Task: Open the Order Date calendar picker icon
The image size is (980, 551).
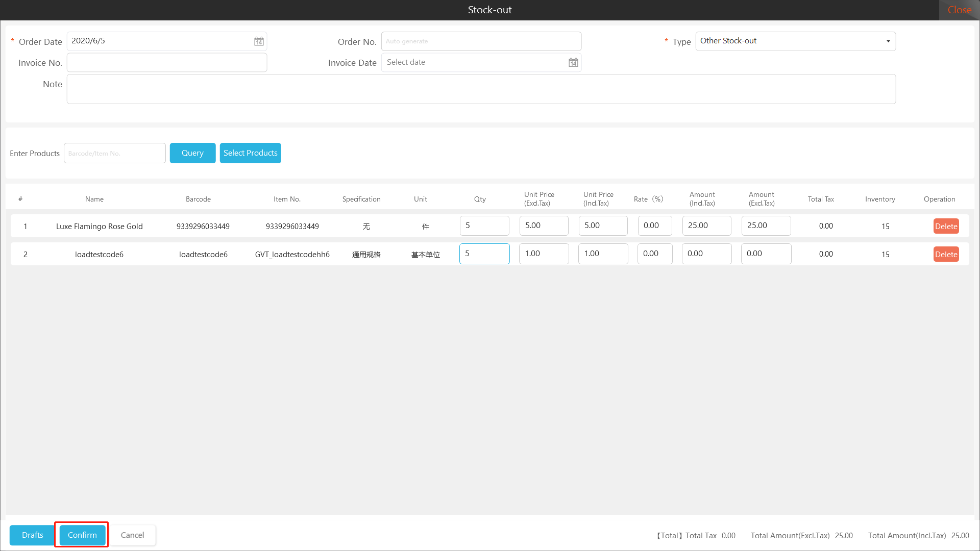Action: 259,41
